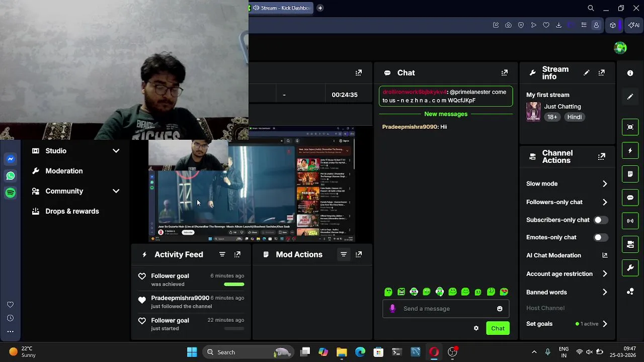
Task: Open chat settings gear icon
Action: point(476,328)
